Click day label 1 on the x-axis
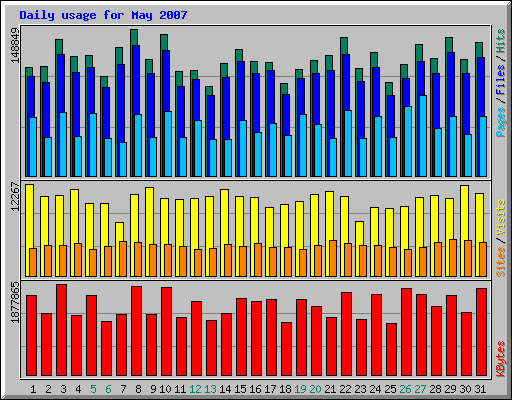Screen dimensions: 512x400 click(33, 389)
